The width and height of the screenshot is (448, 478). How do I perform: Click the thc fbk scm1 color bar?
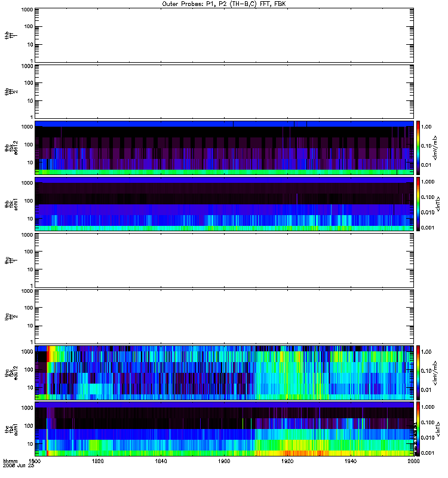(418, 429)
